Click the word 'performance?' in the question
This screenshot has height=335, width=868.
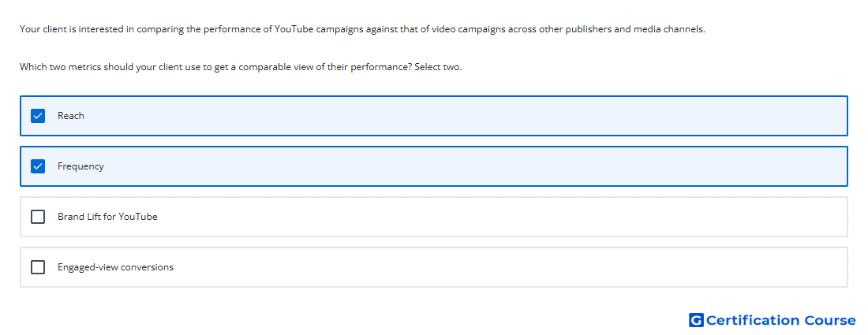(x=381, y=68)
